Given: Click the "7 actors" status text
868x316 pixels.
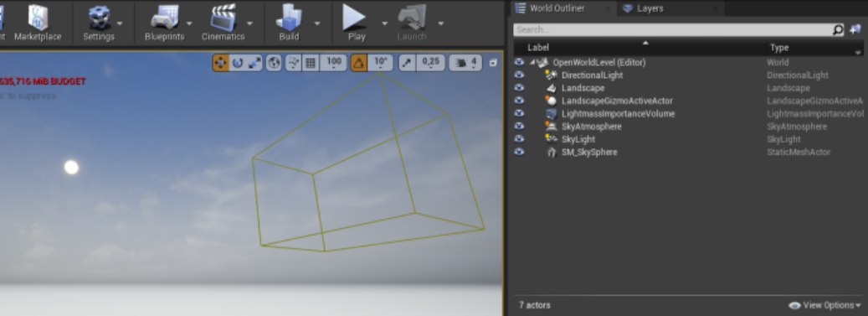Looking at the screenshot, I should click(534, 305).
